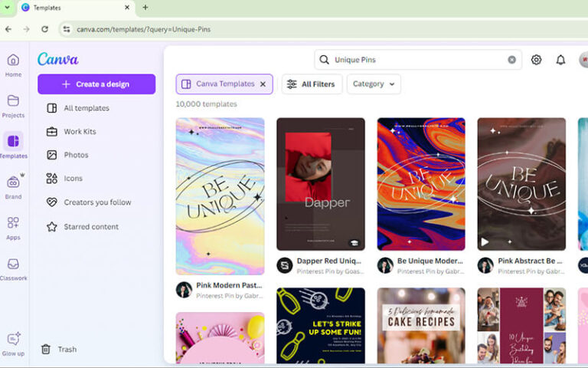Click the education badge on Dapper template
This screenshot has width=588, height=368.
pos(354,242)
